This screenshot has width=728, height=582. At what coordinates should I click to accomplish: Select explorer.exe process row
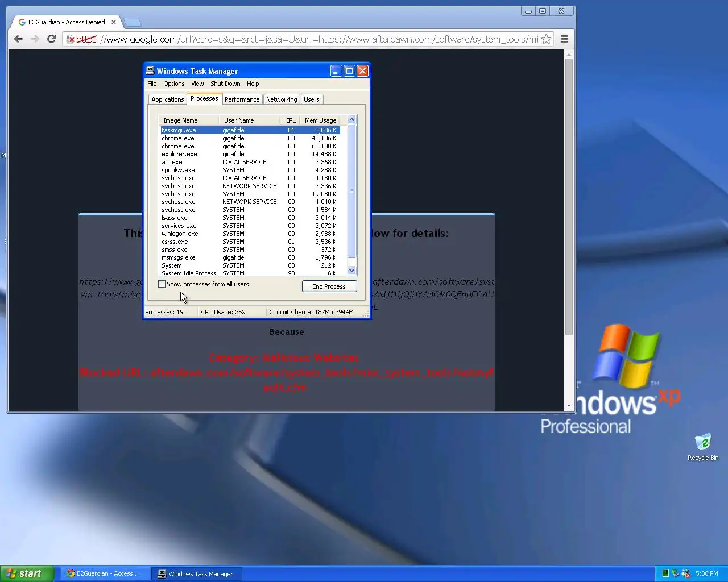click(x=250, y=154)
